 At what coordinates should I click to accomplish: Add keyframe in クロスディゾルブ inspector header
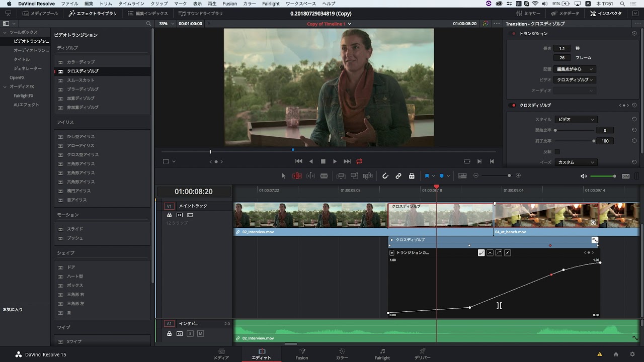(x=624, y=106)
